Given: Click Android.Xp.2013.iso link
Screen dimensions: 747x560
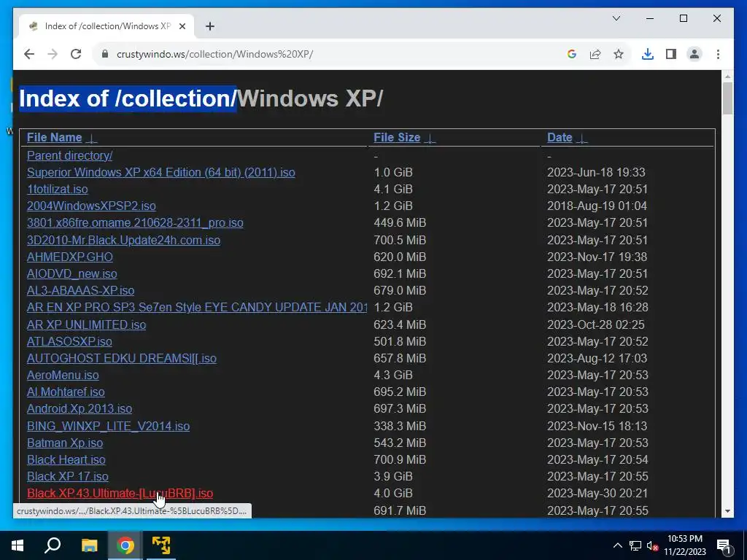Looking at the screenshot, I should [x=80, y=408].
